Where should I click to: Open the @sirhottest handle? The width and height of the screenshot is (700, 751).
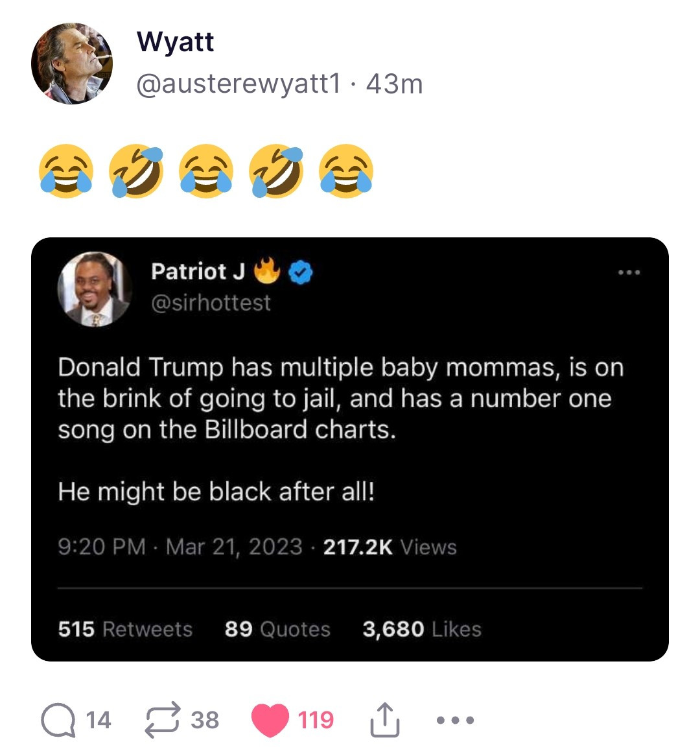coord(211,303)
